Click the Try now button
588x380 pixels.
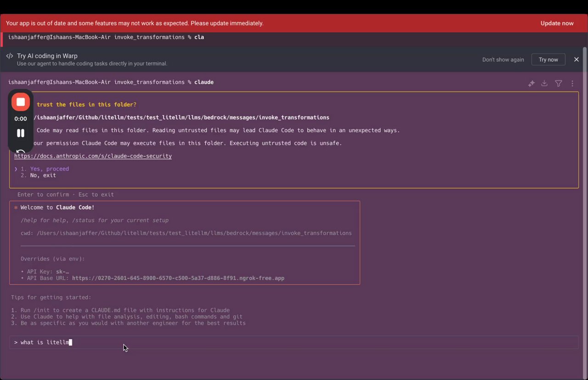pos(548,60)
